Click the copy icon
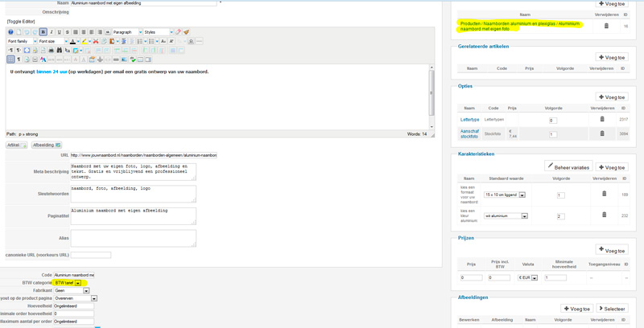The image size is (644, 328). click(104, 41)
